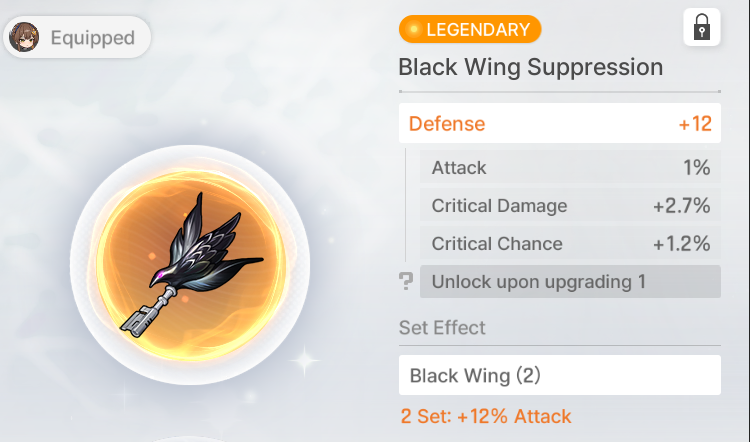Viewport: 750px width, 442px height.
Task: Toggle the item lock padlock icon
Action: click(702, 27)
